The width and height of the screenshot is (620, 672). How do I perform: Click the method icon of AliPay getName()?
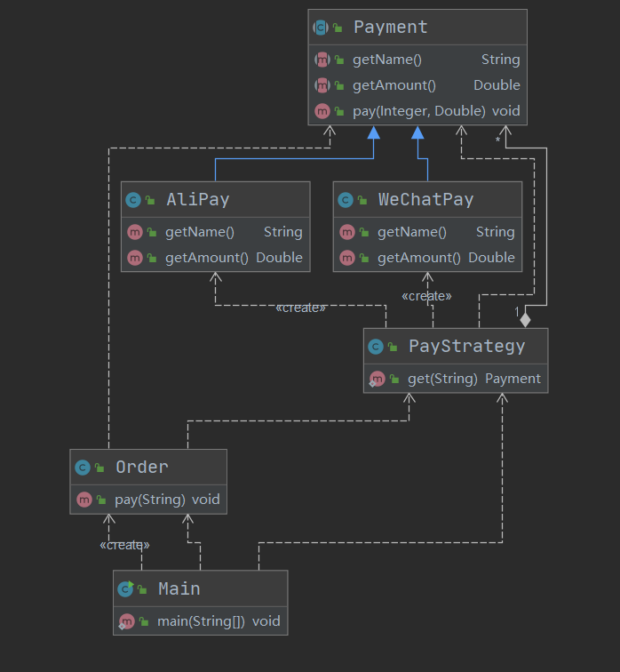tap(135, 232)
